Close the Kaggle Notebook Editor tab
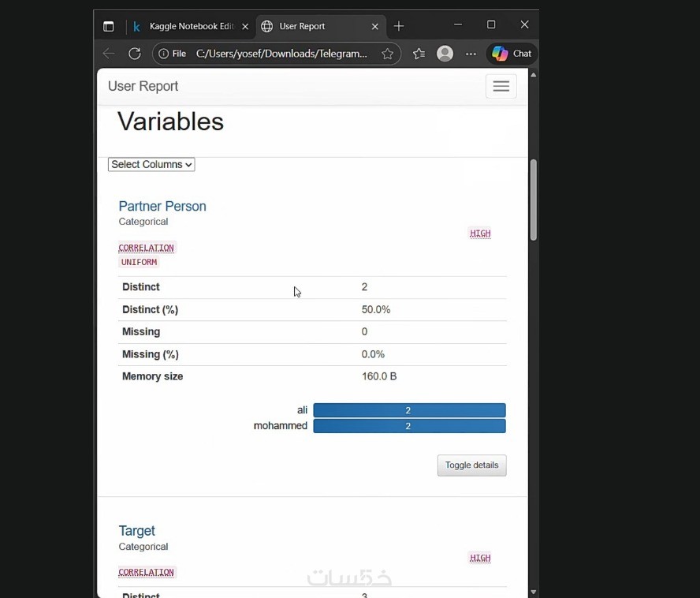Screen dimensions: 700x598 coord(245,26)
